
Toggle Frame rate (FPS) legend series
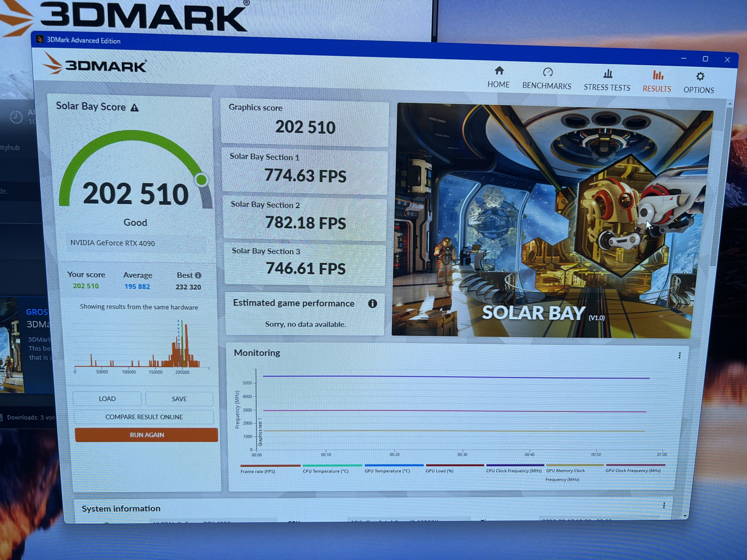tap(258, 471)
